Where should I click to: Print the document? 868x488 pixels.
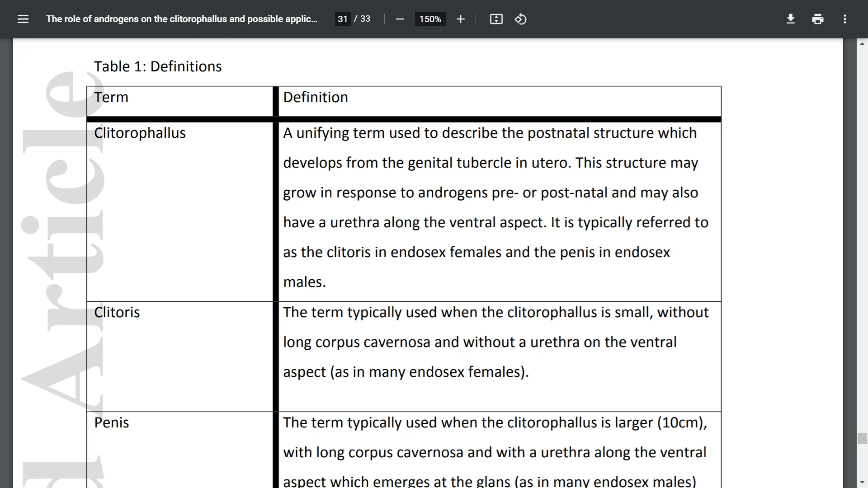click(817, 19)
